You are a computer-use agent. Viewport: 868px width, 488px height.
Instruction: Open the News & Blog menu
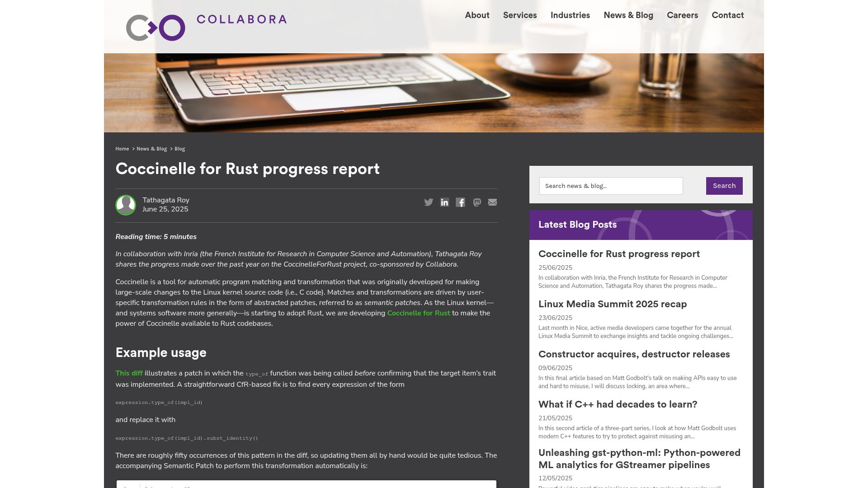pos(628,15)
